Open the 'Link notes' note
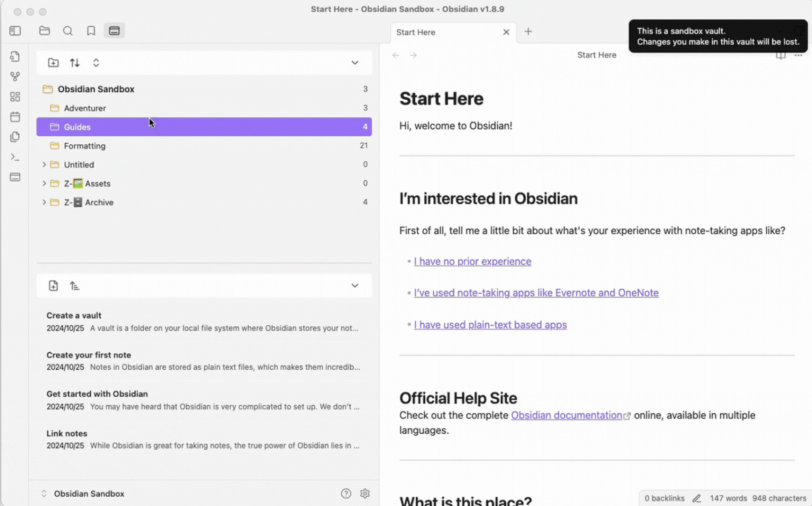 click(x=204, y=439)
